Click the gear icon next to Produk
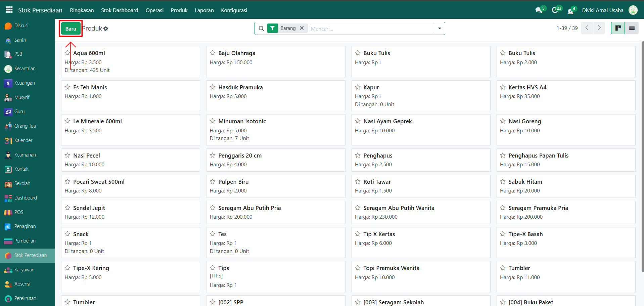 pyautogui.click(x=106, y=29)
